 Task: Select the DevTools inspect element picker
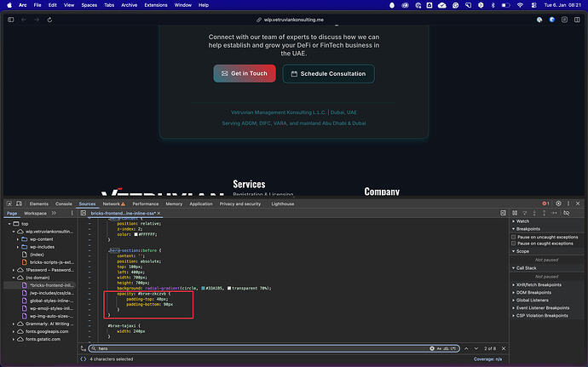[x=9, y=204]
